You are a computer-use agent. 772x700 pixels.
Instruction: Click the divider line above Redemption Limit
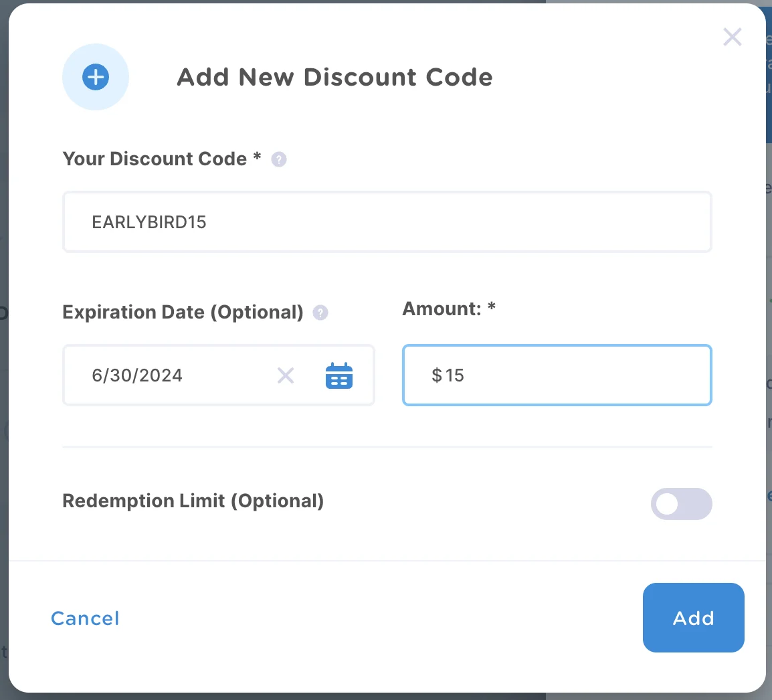387,446
